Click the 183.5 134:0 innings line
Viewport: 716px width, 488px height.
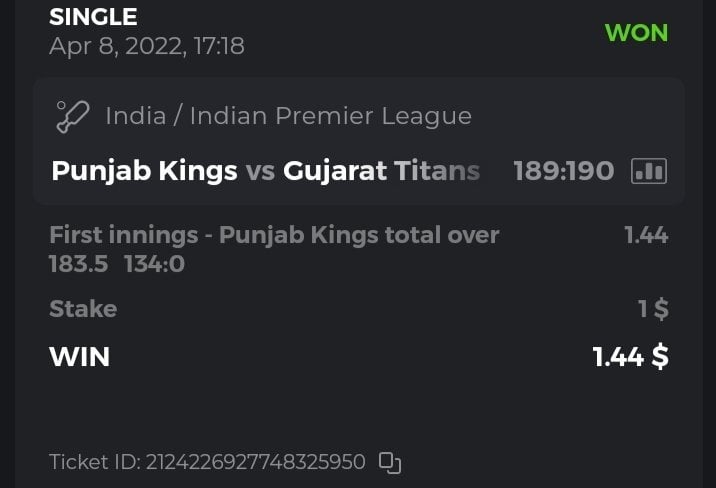tap(117, 264)
